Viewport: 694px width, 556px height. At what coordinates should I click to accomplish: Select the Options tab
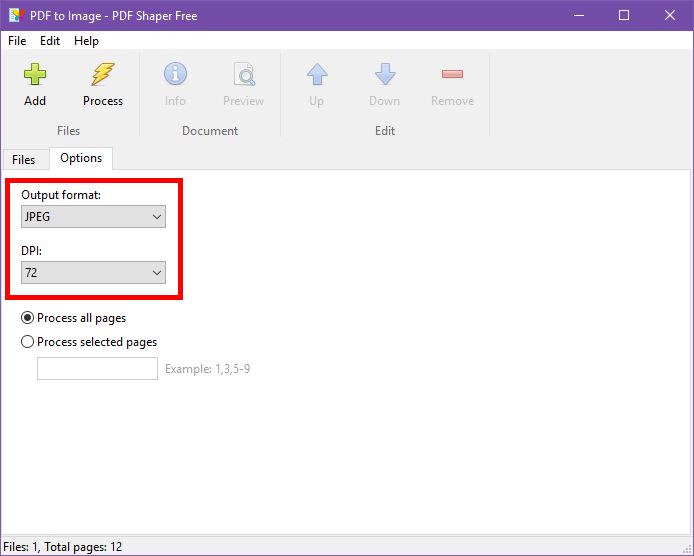point(81,158)
